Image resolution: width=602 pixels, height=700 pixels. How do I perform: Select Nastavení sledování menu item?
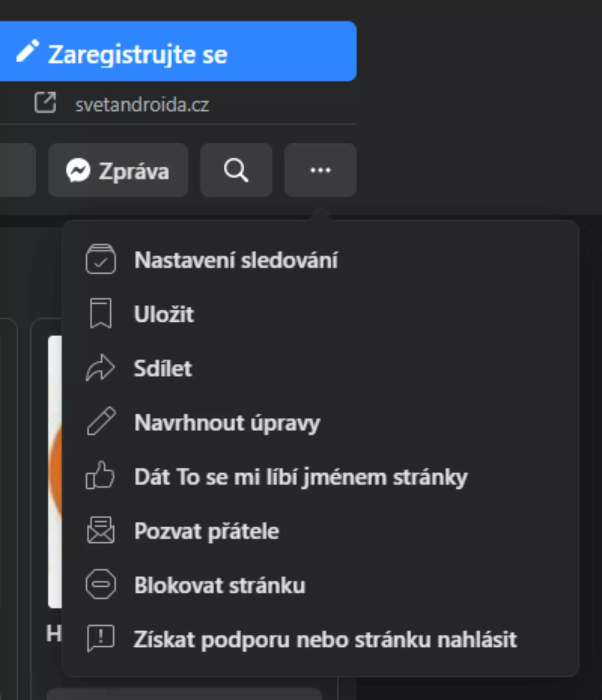click(320, 260)
